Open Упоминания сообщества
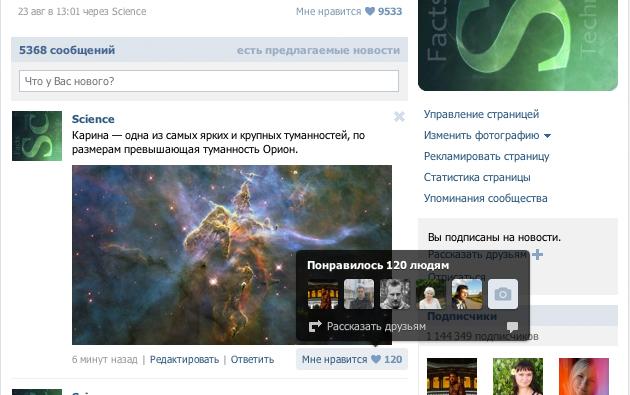The height and width of the screenshot is (395, 630). coord(485,198)
